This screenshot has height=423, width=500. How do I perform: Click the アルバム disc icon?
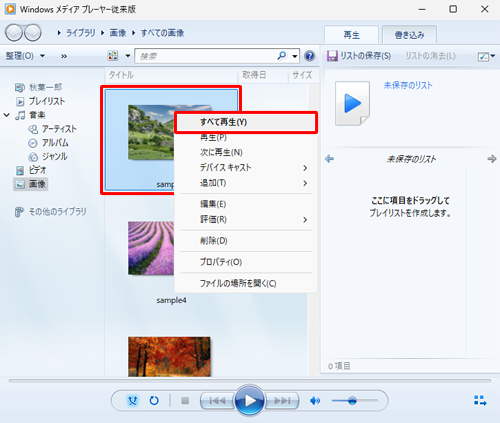[33, 143]
